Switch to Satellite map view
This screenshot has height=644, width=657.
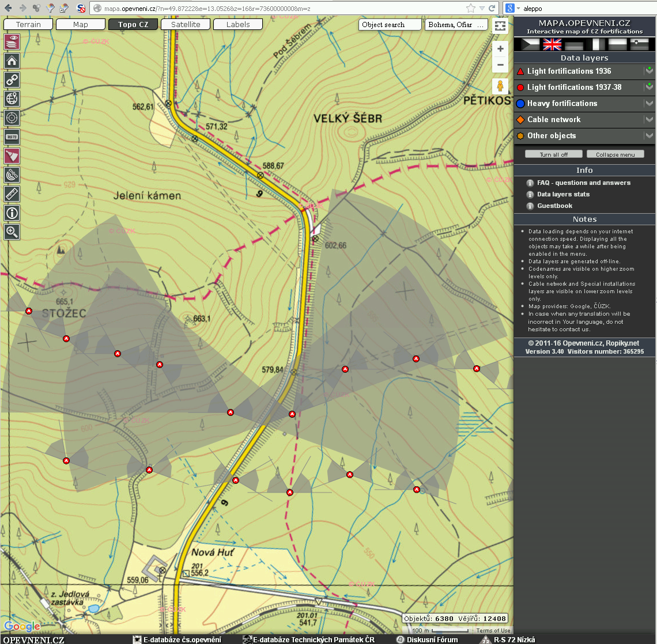[x=186, y=24]
